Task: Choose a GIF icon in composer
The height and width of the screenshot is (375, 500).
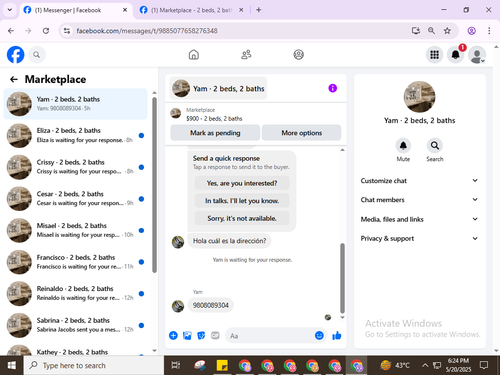Action: click(215, 335)
